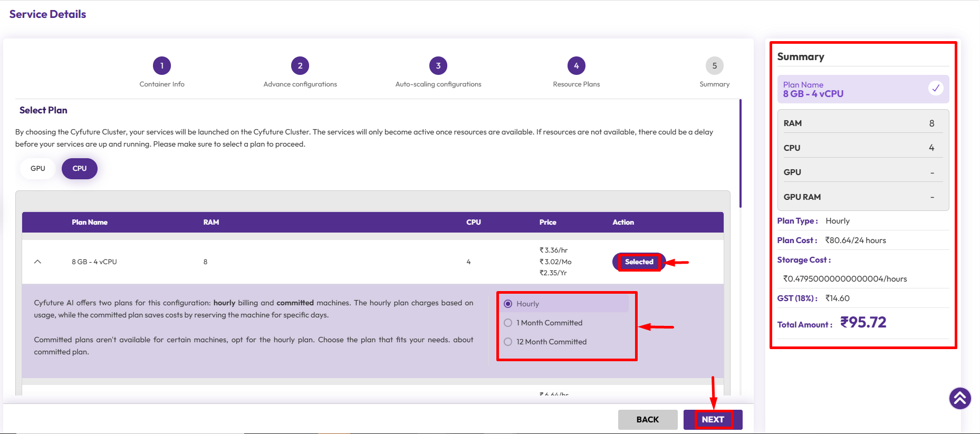Choose the 12 Month Committed plan
980x434 pixels.
coord(508,342)
